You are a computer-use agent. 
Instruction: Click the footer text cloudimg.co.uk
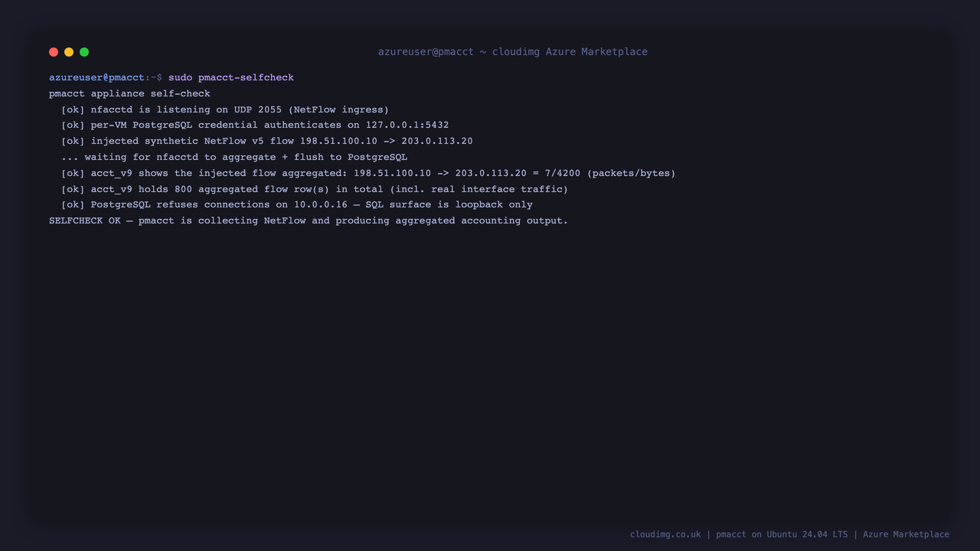click(x=665, y=534)
